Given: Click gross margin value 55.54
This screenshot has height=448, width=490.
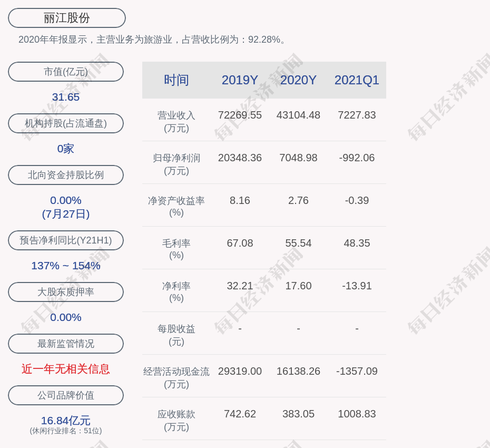Looking at the screenshot, I should tap(298, 243).
